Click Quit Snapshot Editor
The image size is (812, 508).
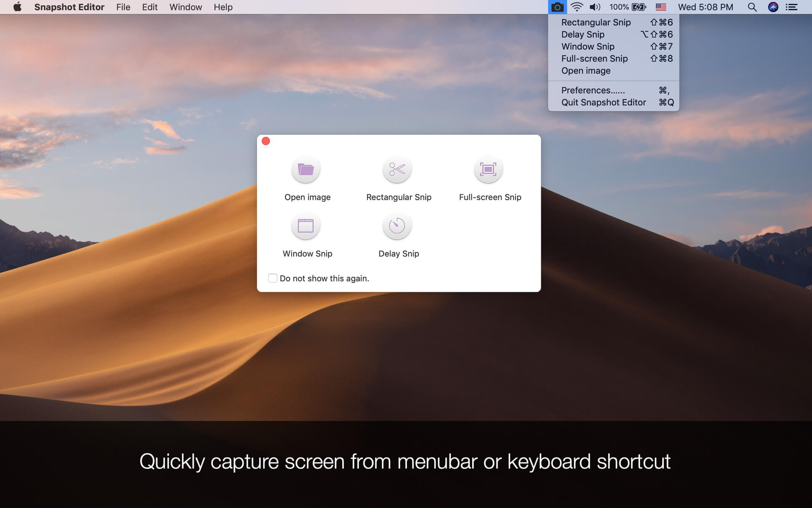pyautogui.click(x=603, y=102)
